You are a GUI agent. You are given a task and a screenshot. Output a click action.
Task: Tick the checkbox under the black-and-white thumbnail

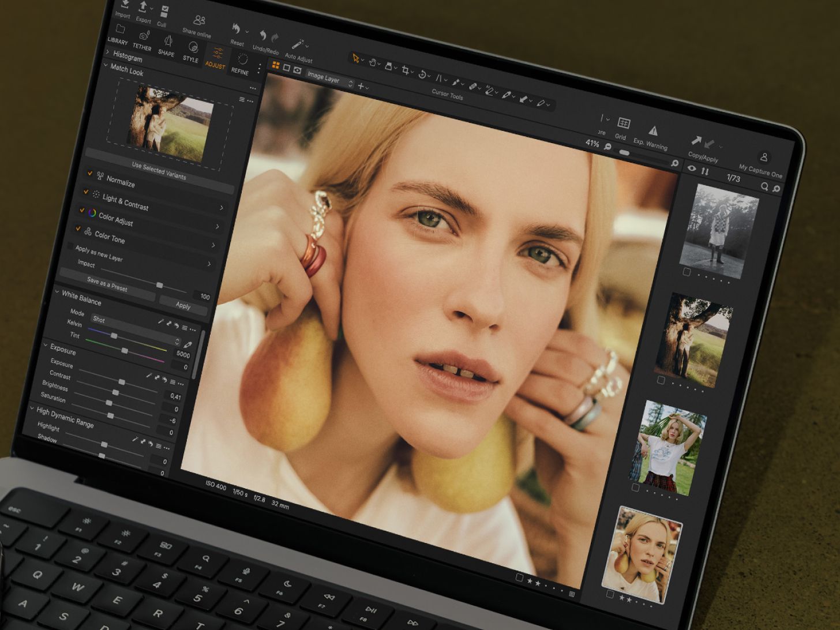coord(687,272)
